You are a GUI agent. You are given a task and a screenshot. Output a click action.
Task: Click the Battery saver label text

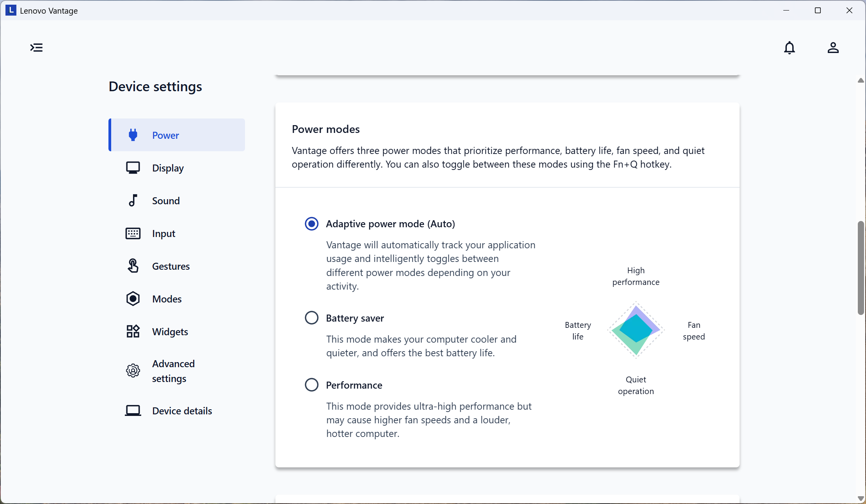pyautogui.click(x=355, y=318)
